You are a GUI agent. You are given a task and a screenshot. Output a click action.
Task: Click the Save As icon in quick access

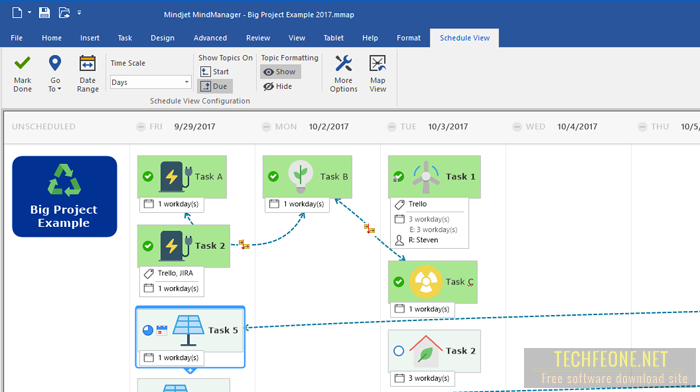click(64, 13)
